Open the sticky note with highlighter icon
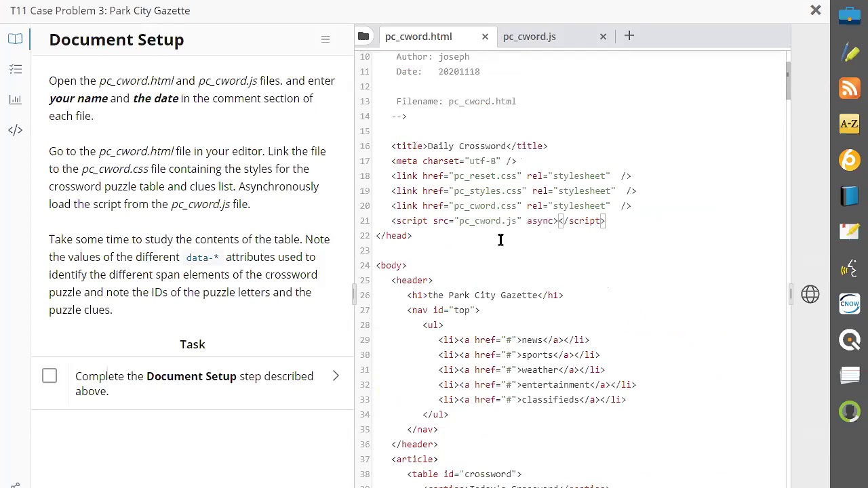The image size is (868, 488). point(850,232)
